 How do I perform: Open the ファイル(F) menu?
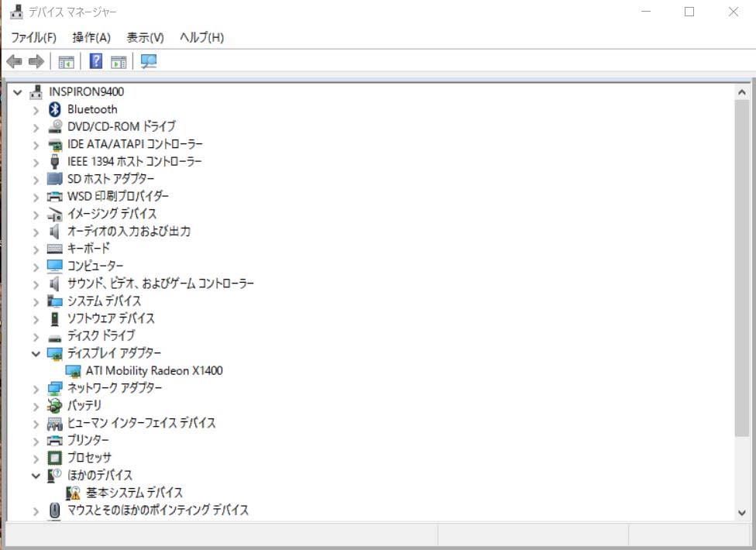coord(34,37)
